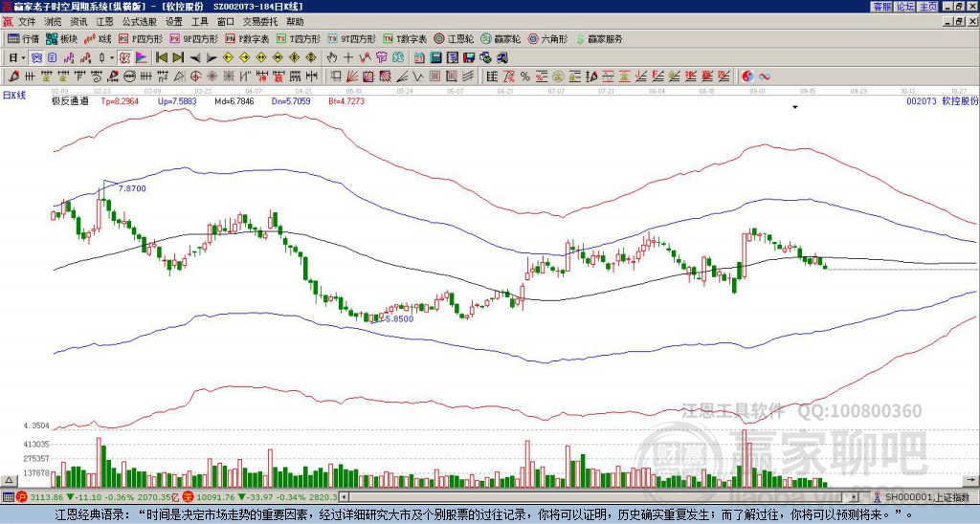
Task: Open the 行情 quotes view
Action: (23, 38)
